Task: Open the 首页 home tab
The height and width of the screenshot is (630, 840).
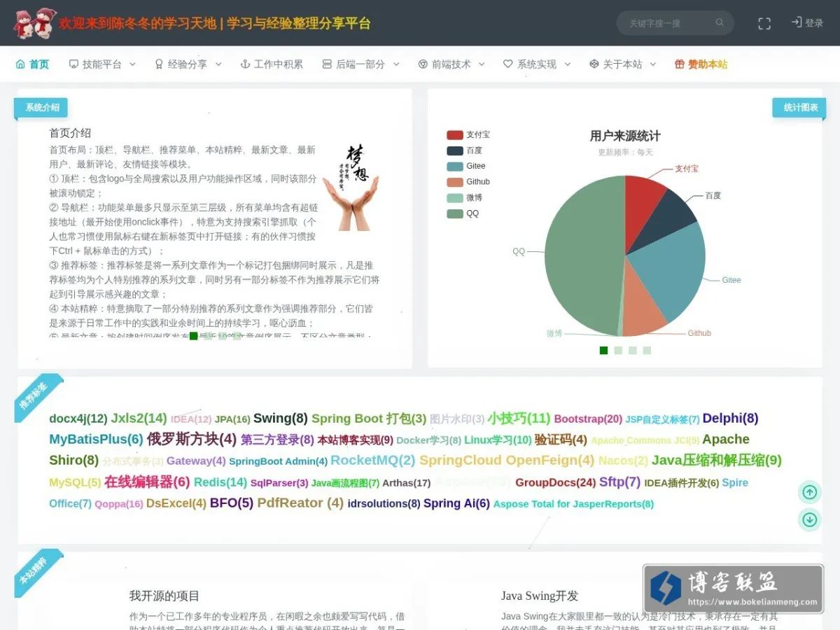Action: (x=32, y=64)
